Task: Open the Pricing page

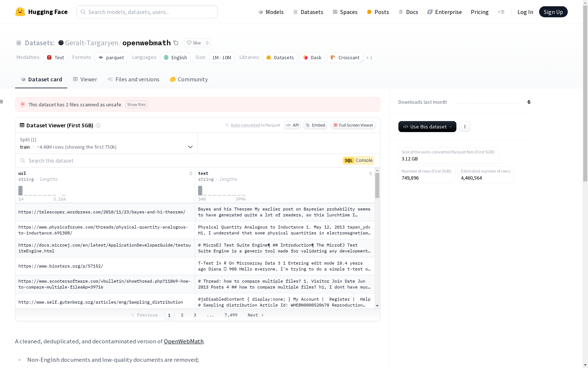Action: pyautogui.click(x=480, y=12)
